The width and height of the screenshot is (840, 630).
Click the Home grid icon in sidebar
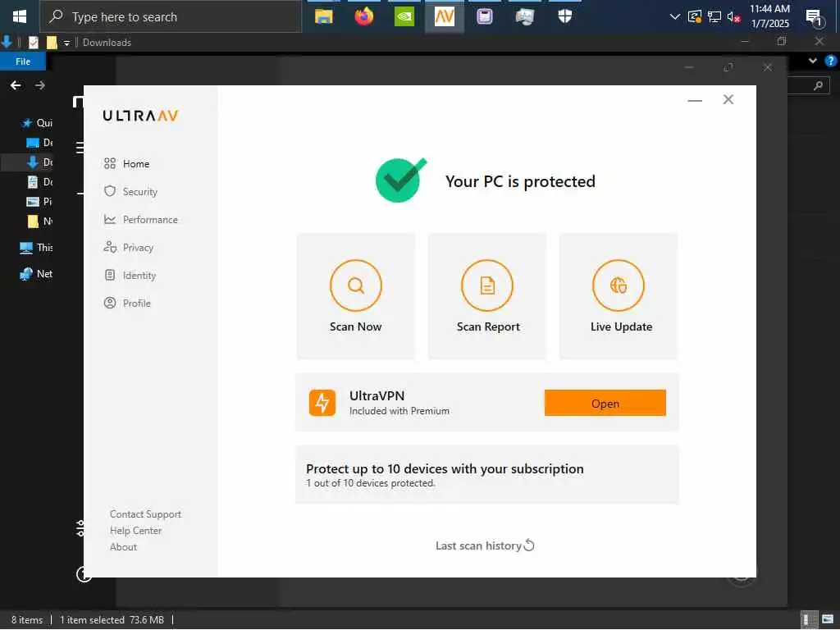[110, 163]
